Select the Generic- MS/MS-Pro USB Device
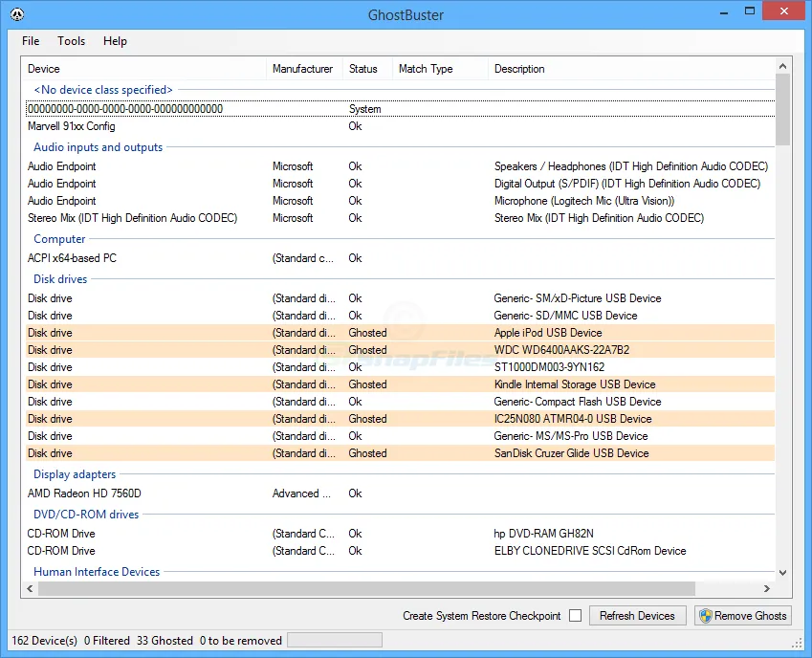This screenshot has height=658, width=812. 401,436
